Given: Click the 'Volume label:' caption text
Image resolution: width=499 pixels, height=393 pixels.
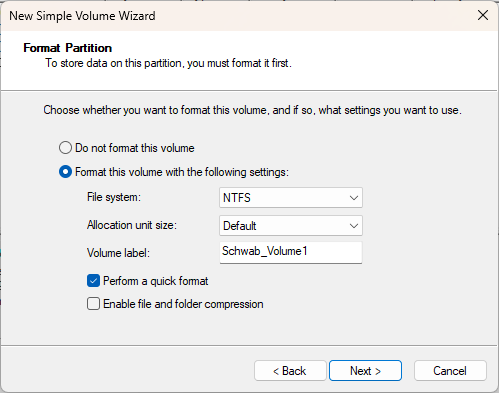Looking at the screenshot, I should [x=118, y=253].
